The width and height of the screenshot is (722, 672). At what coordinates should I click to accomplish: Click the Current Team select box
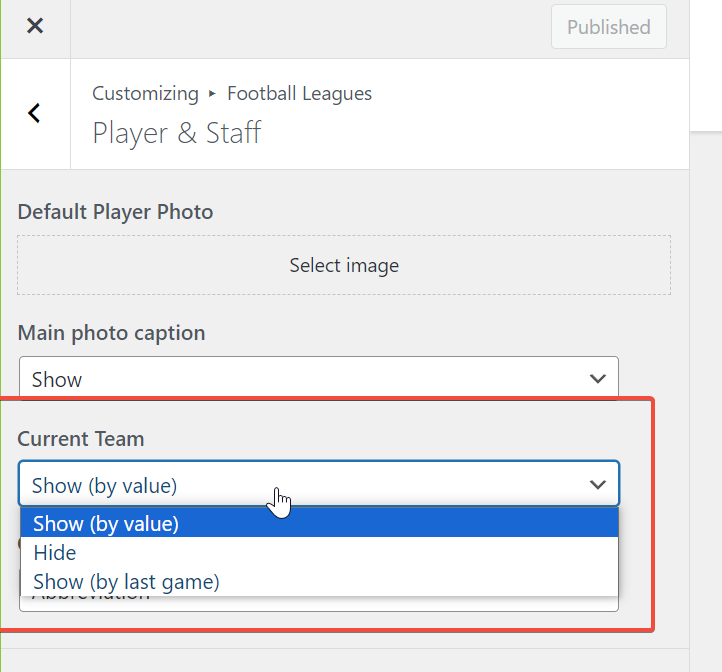pos(319,485)
